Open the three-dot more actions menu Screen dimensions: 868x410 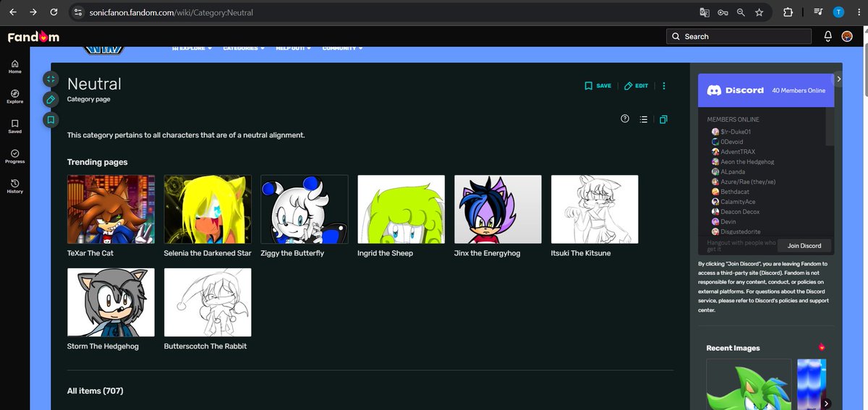(664, 85)
